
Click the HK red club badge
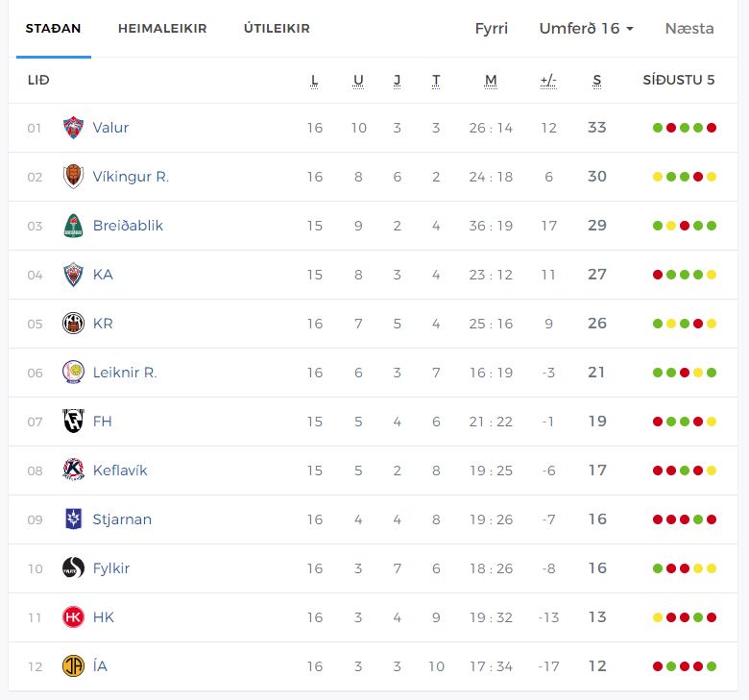pyautogui.click(x=73, y=617)
